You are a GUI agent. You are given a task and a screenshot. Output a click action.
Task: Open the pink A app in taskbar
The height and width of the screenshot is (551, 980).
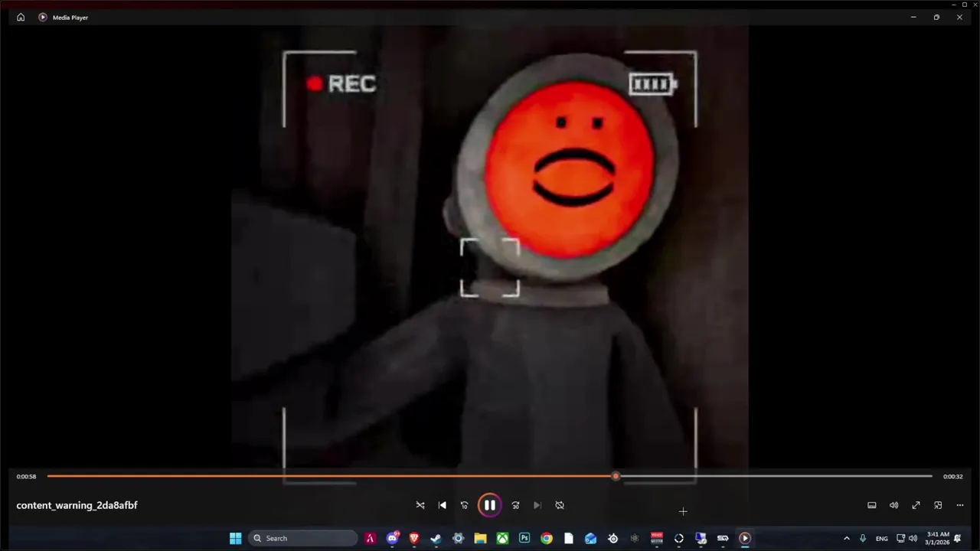click(x=370, y=538)
